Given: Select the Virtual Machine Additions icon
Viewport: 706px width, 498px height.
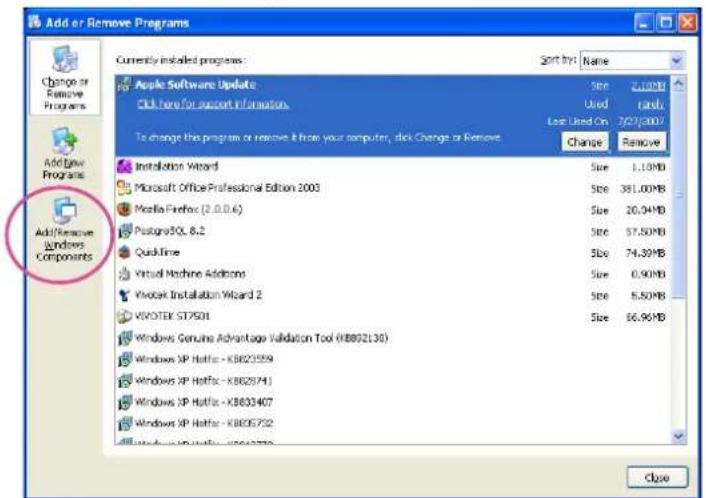Looking at the screenshot, I should click(124, 274).
